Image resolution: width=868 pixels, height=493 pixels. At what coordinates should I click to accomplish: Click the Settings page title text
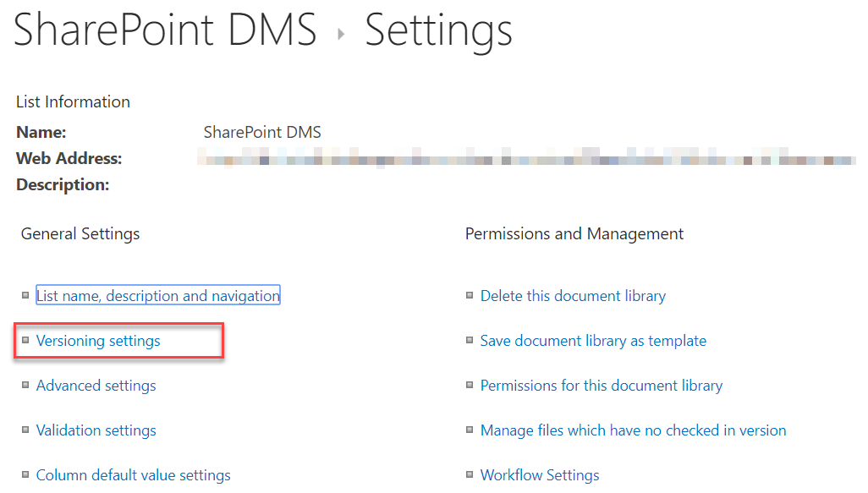point(438,32)
